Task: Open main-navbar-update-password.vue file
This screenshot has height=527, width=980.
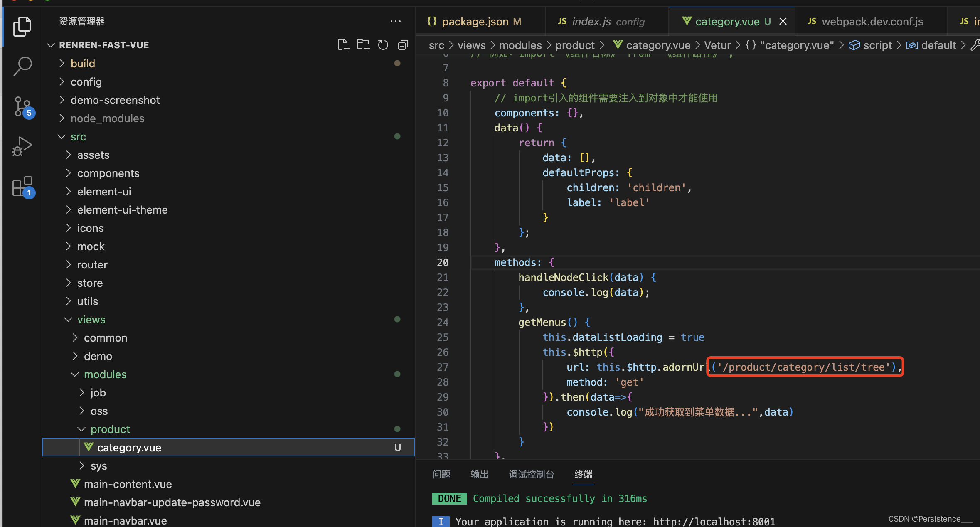Action: point(228,502)
